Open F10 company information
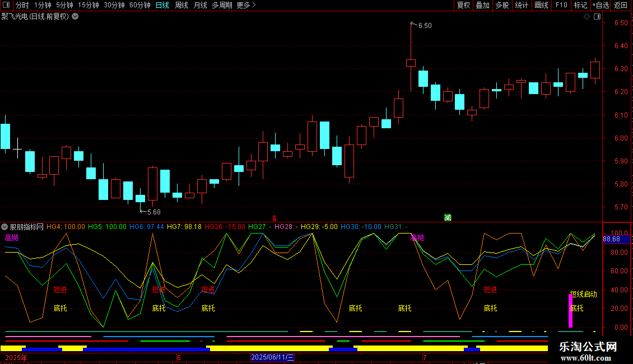 click(561, 5)
